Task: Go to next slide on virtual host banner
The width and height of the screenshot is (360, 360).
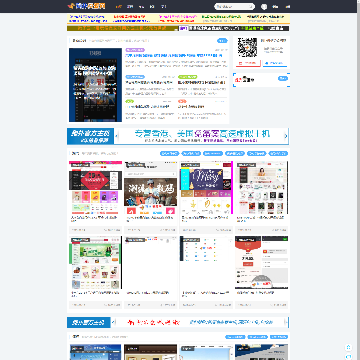Action: (286, 136)
